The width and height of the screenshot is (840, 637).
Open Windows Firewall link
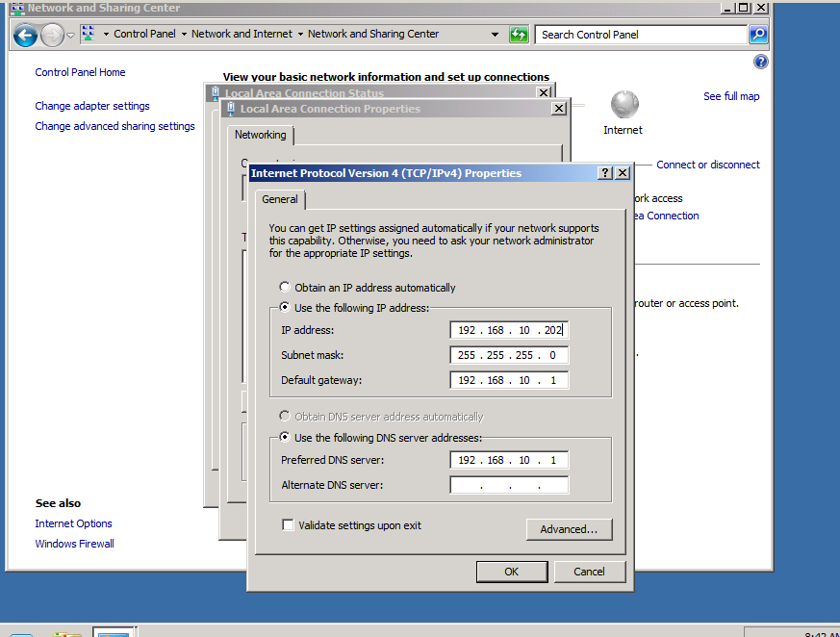[74, 544]
